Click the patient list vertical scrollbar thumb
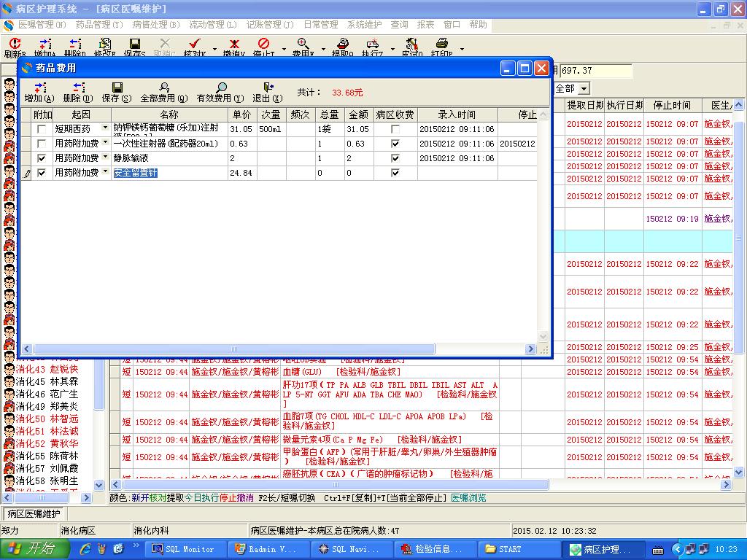 click(98, 384)
